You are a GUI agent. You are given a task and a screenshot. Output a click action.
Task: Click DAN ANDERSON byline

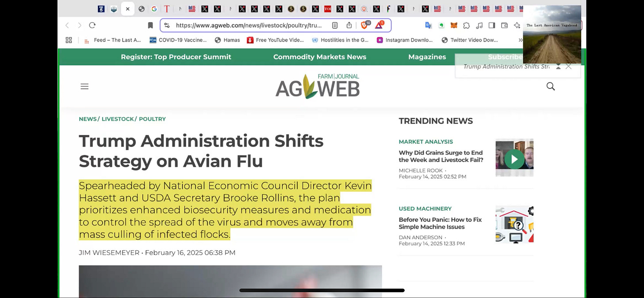(421, 237)
